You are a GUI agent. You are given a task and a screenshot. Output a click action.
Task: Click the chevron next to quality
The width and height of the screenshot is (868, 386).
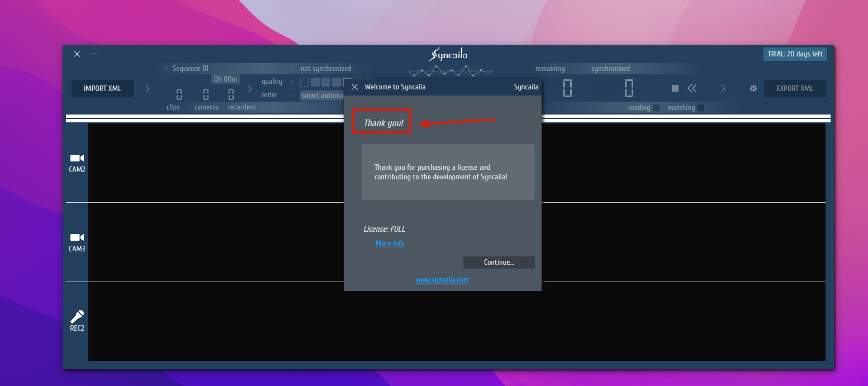292,82
